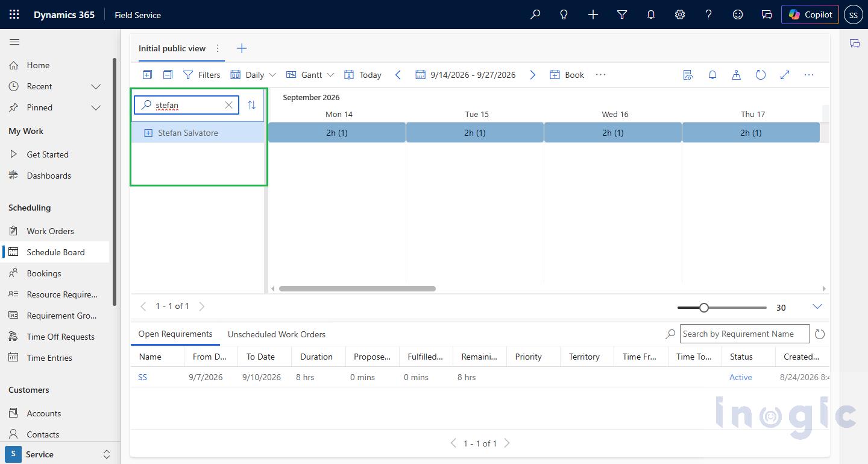The image size is (868, 464).
Task: Open the feedback smiley icon
Action: pos(738,14)
